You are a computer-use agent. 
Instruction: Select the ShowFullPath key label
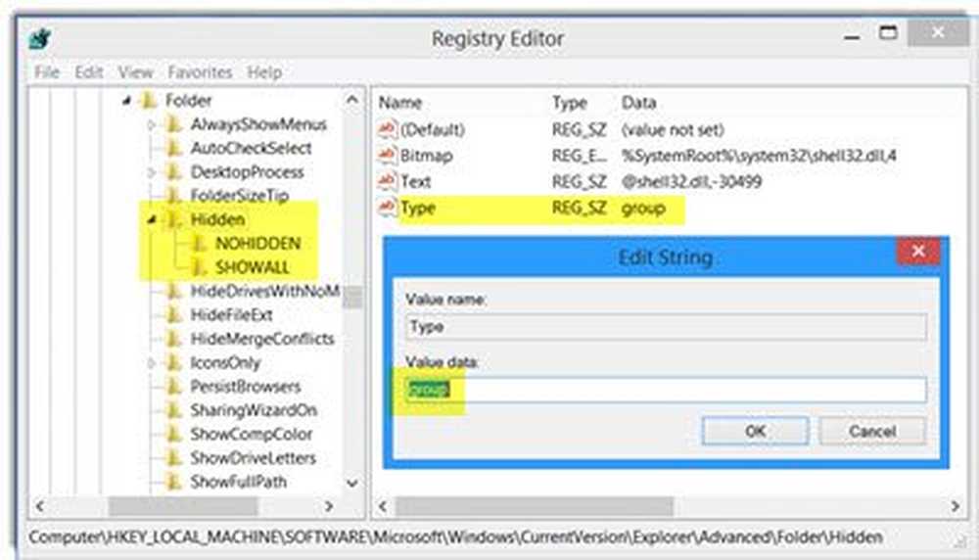pyautogui.click(x=239, y=482)
